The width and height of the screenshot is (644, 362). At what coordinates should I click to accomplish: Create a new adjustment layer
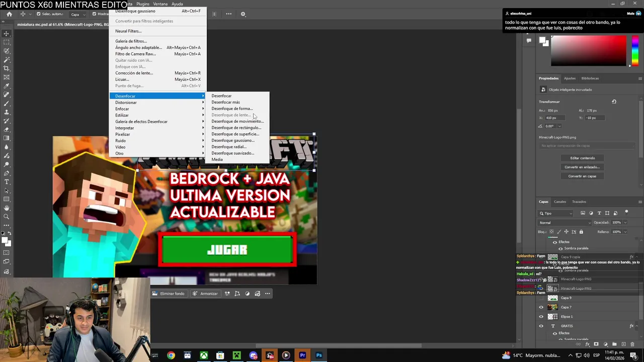pyautogui.click(x=605, y=344)
